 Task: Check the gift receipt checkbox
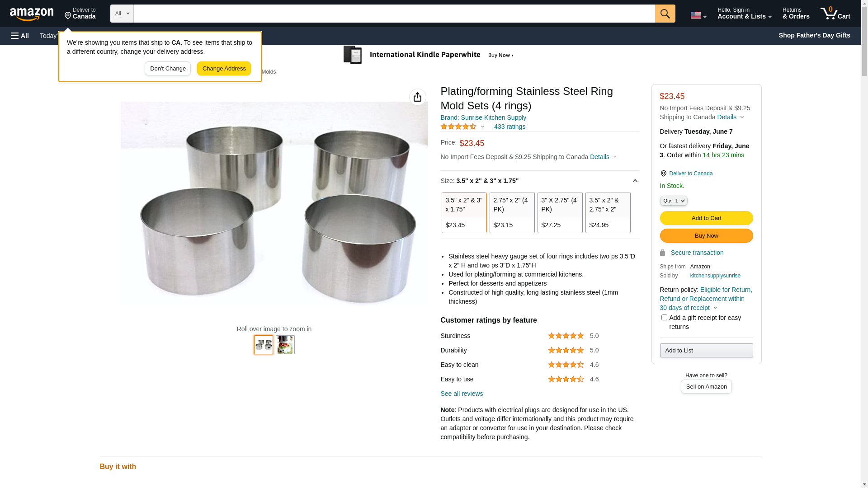(664, 318)
